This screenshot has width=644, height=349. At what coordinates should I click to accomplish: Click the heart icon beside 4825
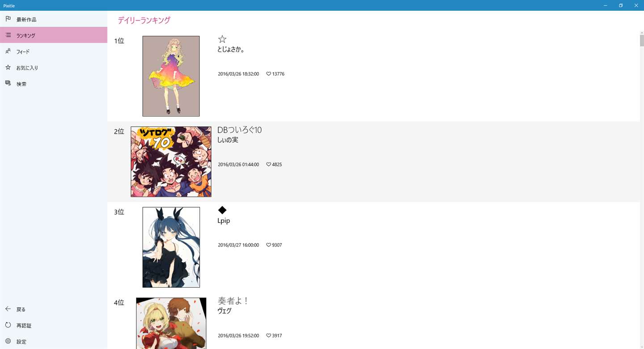click(x=269, y=164)
